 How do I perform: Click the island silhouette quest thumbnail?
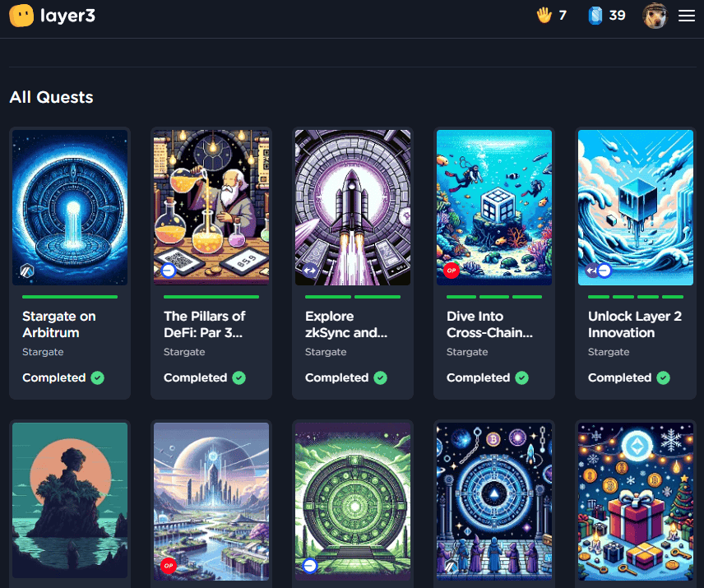pyautogui.click(x=70, y=500)
